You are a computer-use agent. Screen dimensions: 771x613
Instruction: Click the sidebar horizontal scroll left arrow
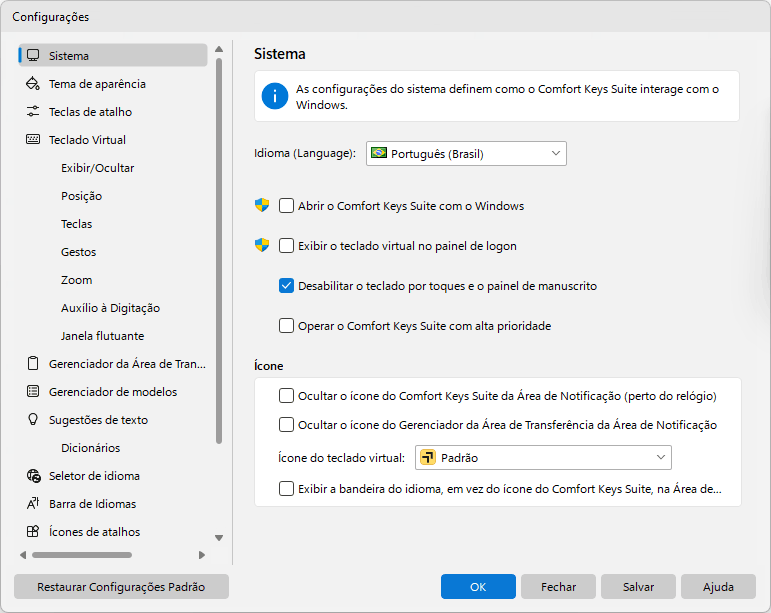pyautogui.click(x=23, y=555)
